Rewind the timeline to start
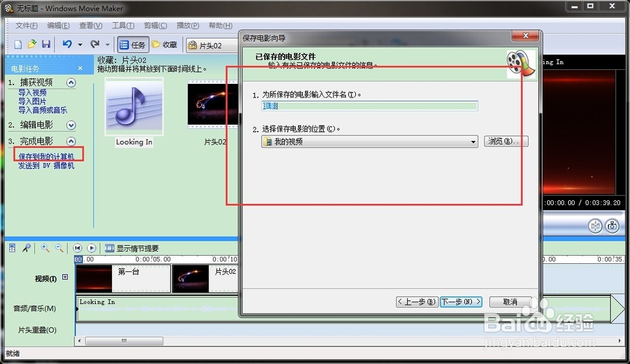Viewport: 630px width, 364px height. point(77,248)
